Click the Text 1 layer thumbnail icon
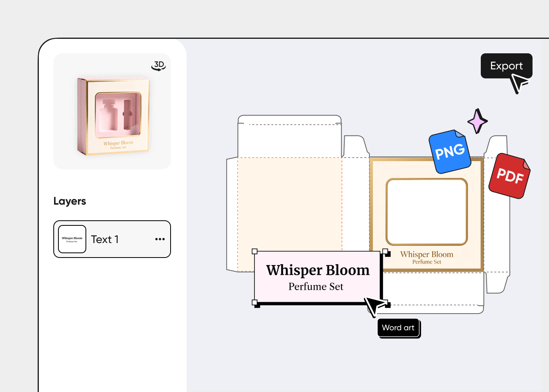Image resolution: width=549 pixels, height=392 pixels. click(72, 239)
